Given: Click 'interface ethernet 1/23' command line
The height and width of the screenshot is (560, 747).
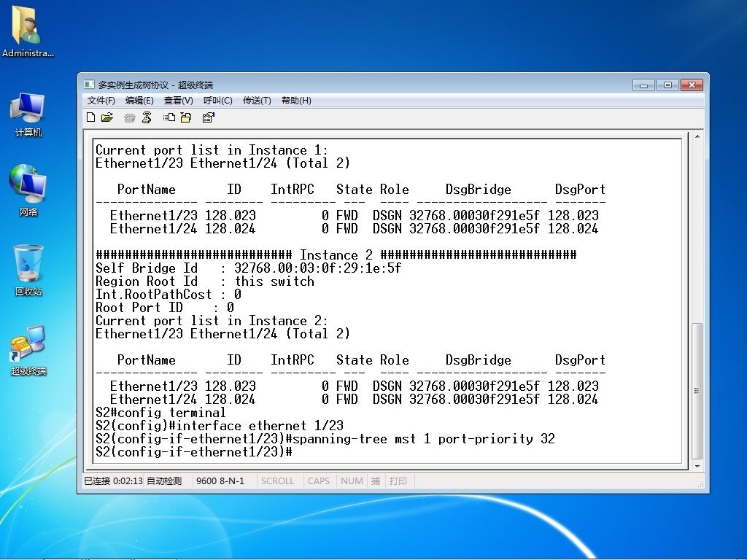Looking at the screenshot, I should tap(220, 426).
